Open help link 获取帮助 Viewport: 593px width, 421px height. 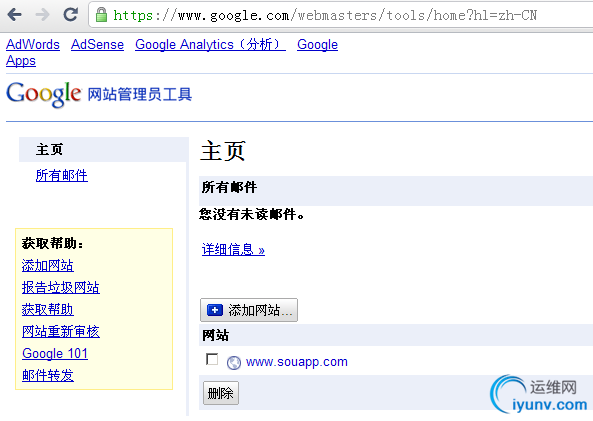pyautogui.click(x=48, y=309)
